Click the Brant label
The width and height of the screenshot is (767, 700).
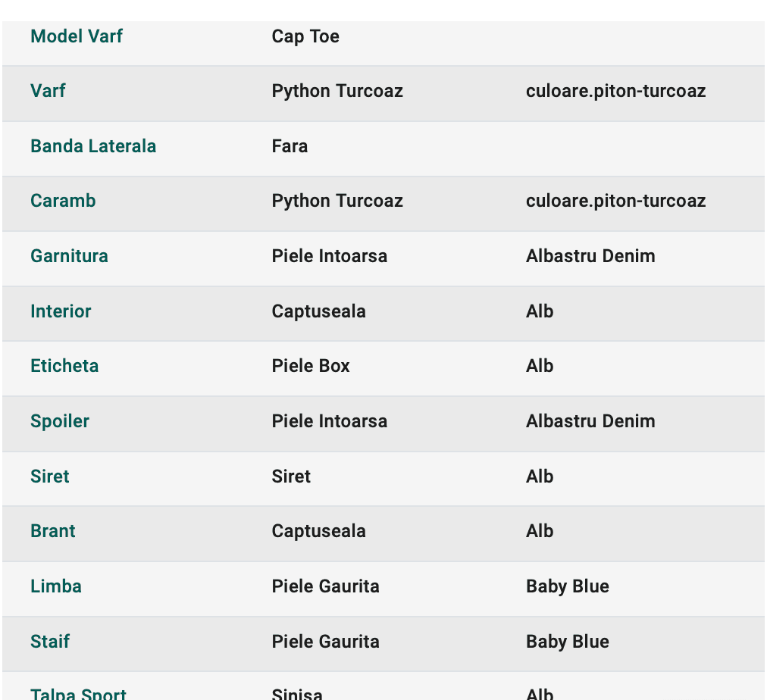coord(53,531)
